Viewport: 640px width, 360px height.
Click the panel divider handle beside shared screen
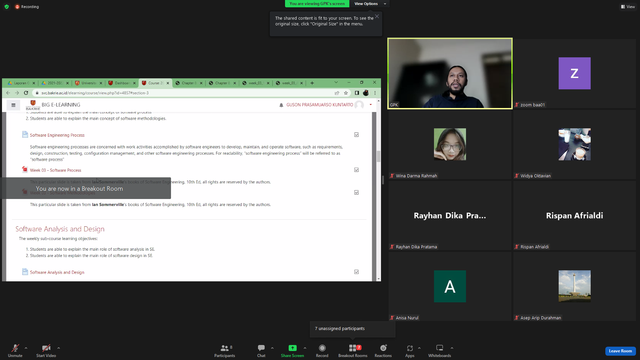tap(383, 180)
